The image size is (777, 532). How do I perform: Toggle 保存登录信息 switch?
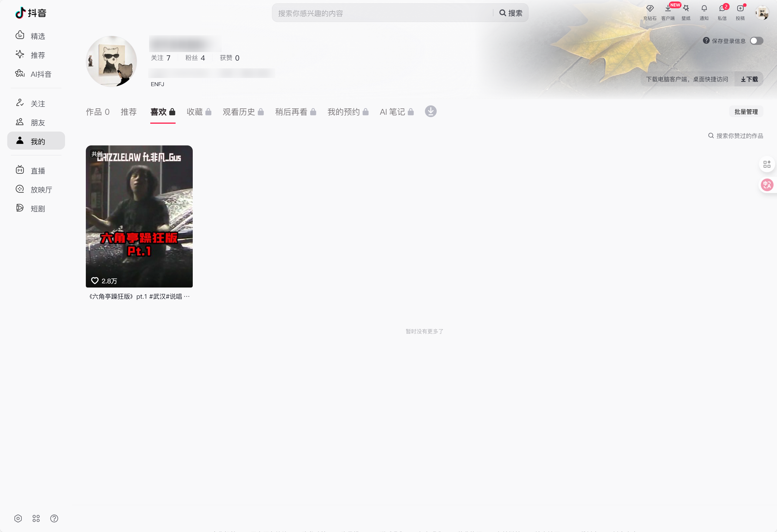click(756, 40)
